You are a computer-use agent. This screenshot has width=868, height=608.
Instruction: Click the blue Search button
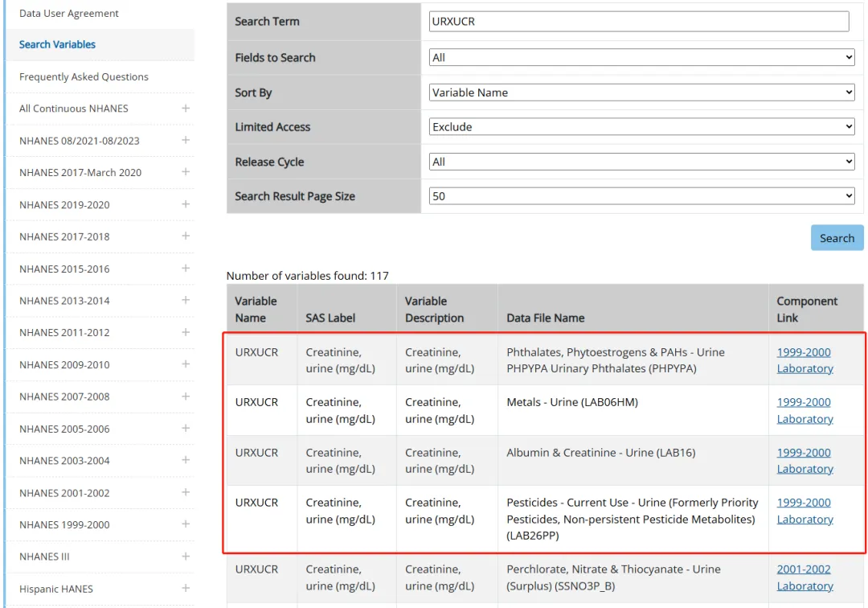pyautogui.click(x=837, y=238)
